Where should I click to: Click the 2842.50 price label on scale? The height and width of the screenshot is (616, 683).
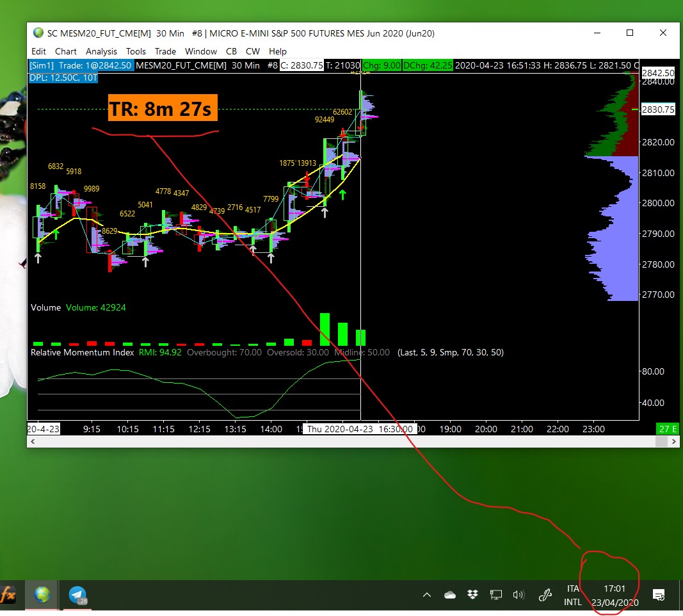point(658,73)
